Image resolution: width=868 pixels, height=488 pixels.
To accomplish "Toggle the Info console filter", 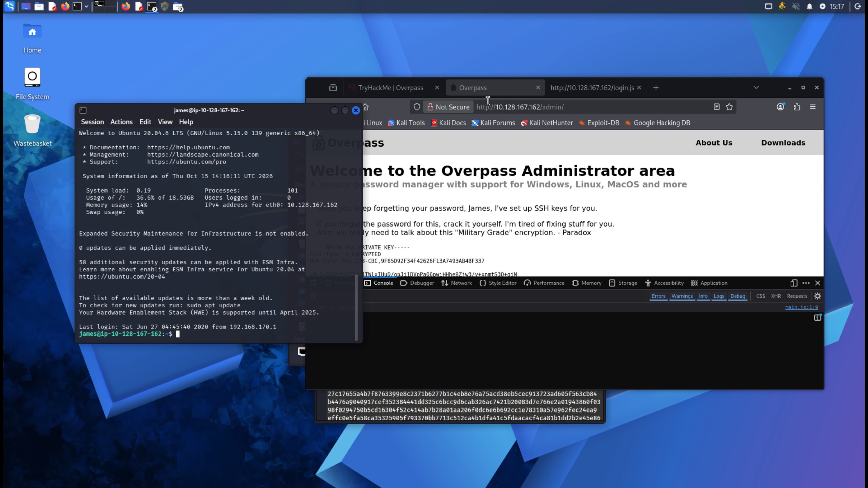I will [x=703, y=296].
